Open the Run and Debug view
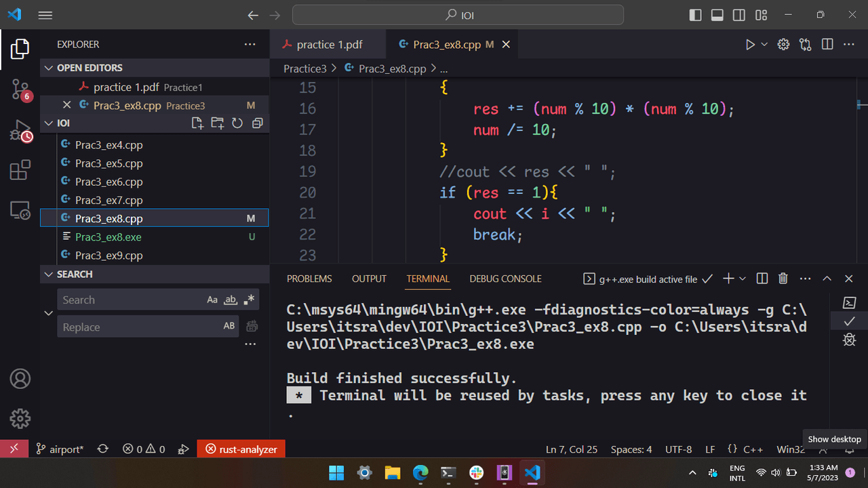Image resolution: width=868 pixels, height=488 pixels. point(20,131)
